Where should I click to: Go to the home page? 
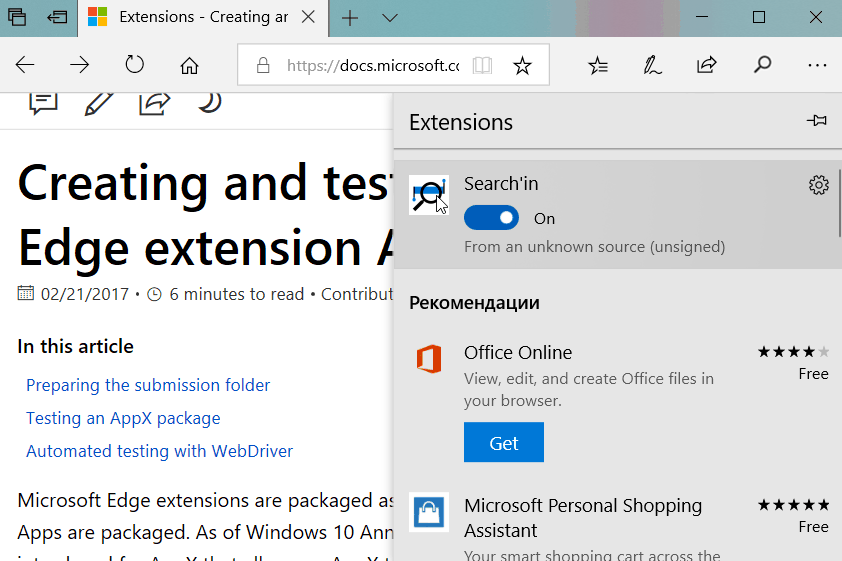pyautogui.click(x=189, y=65)
